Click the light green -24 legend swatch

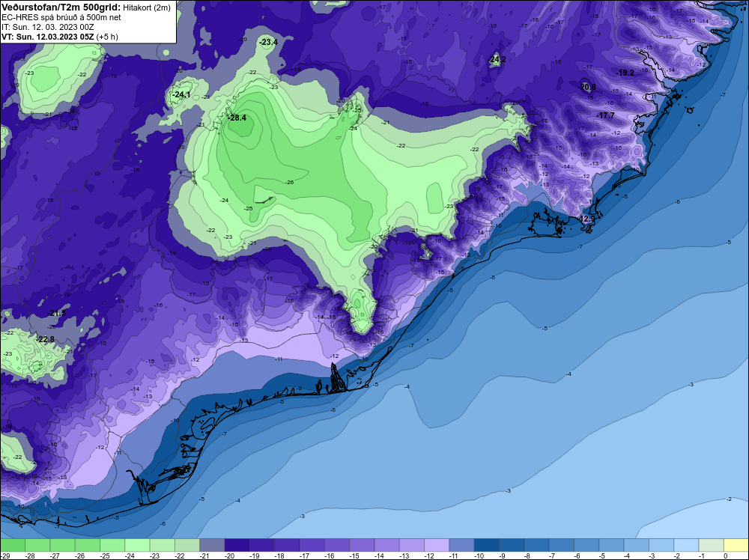click(136, 545)
